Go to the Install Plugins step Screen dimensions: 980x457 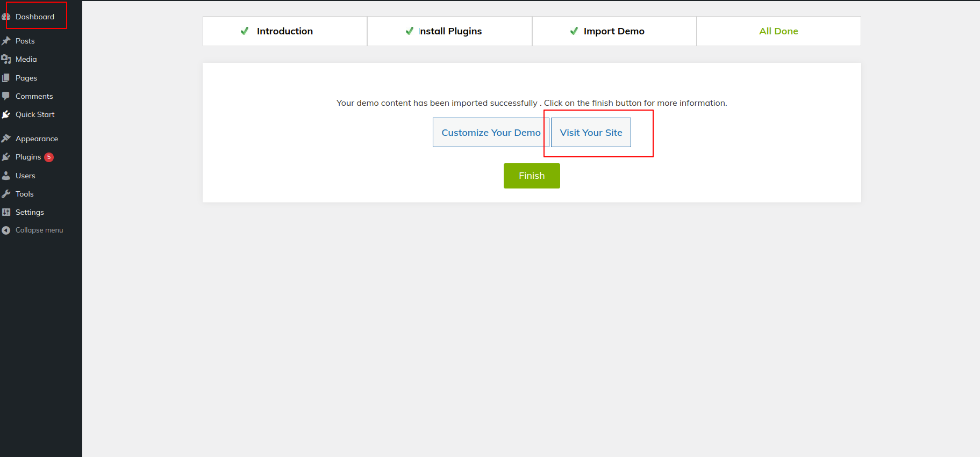point(449,31)
